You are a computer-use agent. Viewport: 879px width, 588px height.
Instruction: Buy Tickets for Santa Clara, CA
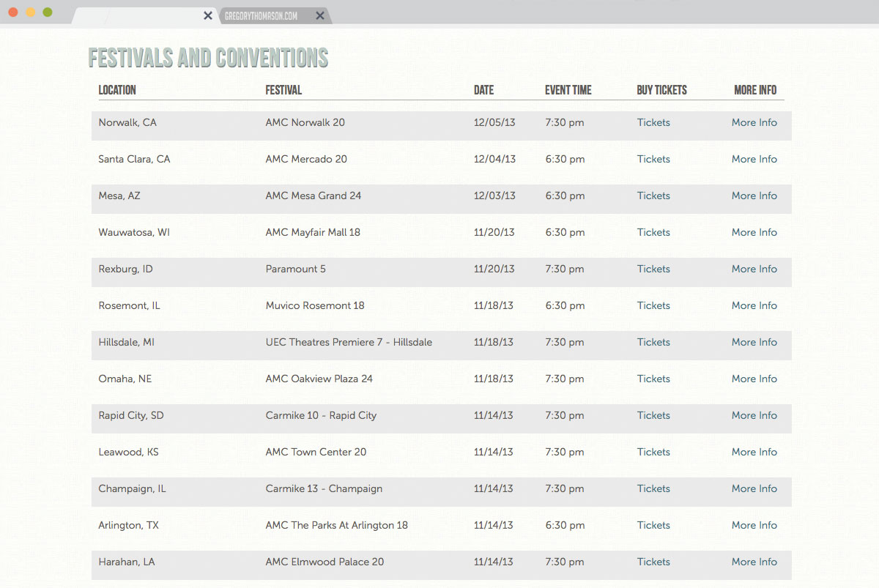tap(653, 159)
